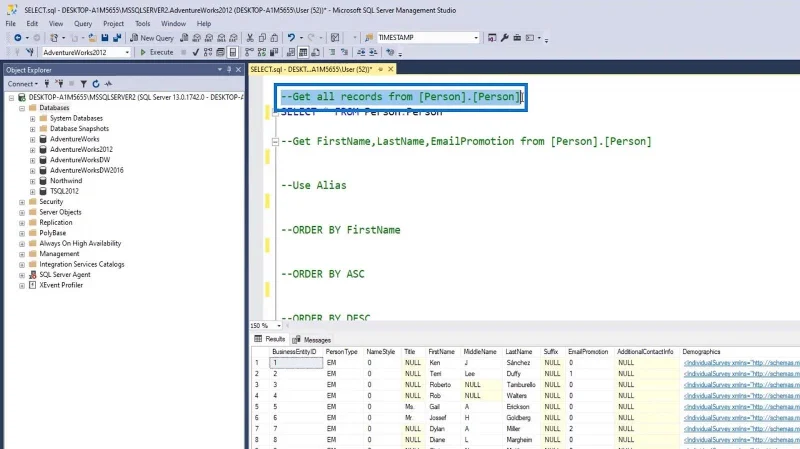
Task: Open a file with the folder icon
Action: [92, 38]
